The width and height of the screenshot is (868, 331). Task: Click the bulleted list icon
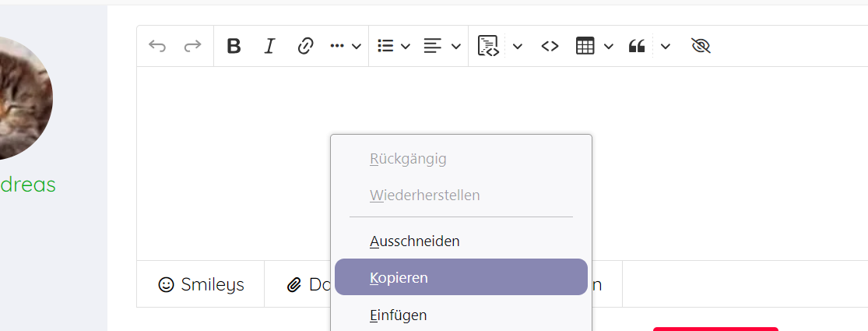click(x=385, y=46)
